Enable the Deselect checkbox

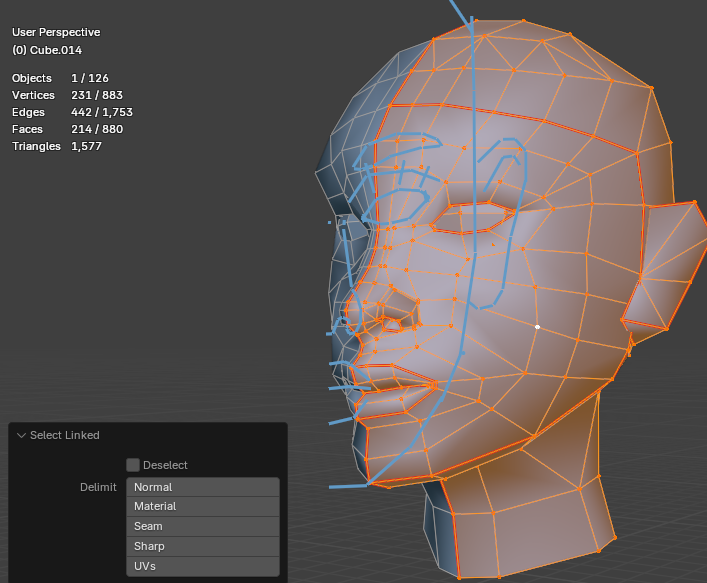tap(133, 465)
